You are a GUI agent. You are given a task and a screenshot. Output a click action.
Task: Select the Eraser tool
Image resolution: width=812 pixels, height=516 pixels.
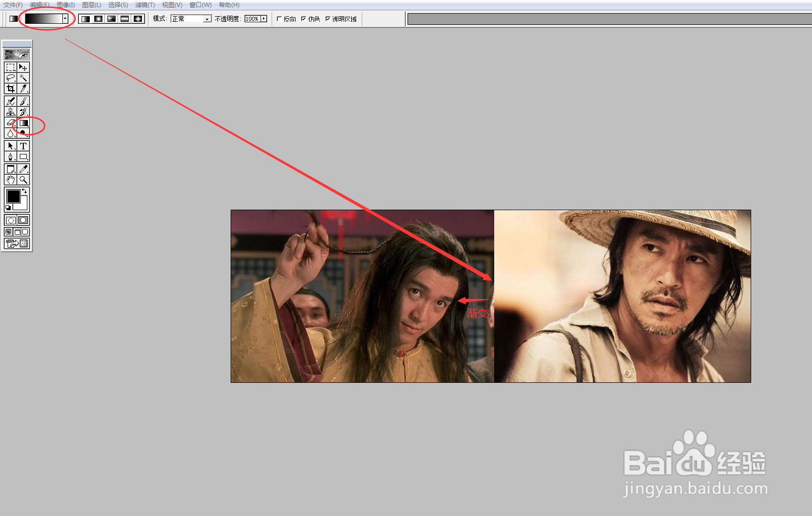point(11,123)
